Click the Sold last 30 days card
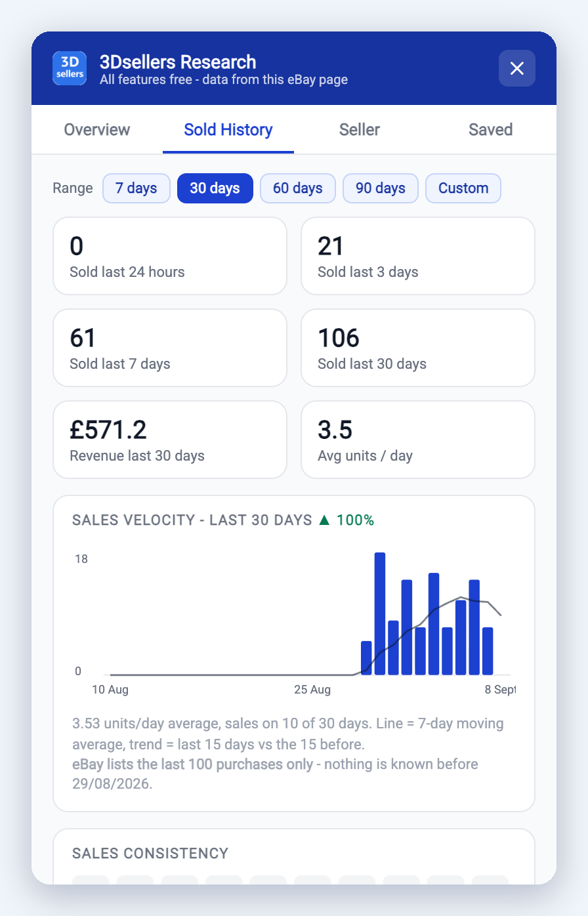 [418, 348]
